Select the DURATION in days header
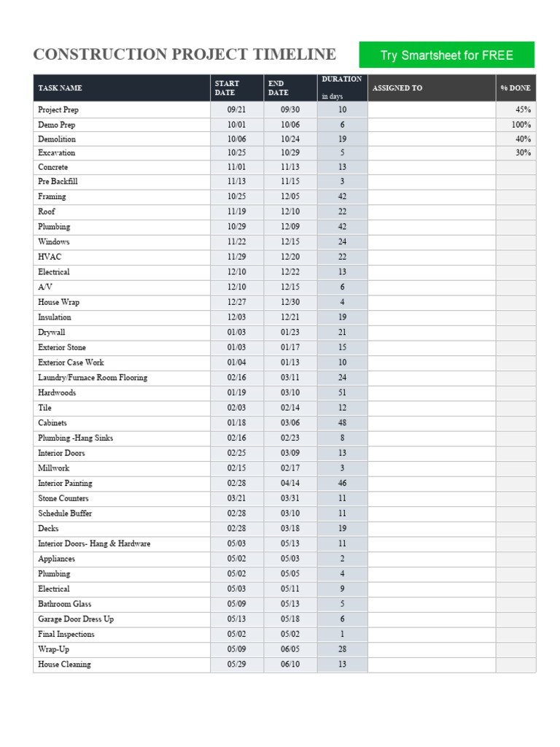The image size is (560, 747). pyautogui.click(x=343, y=88)
